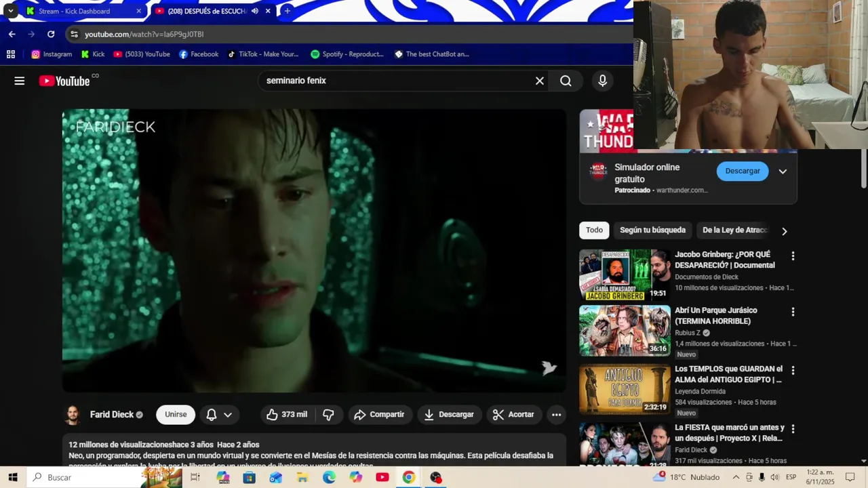This screenshot has width=868, height=488.
Task: Open OBS Studio from the taskbar
Action: [x=435, y=477]
